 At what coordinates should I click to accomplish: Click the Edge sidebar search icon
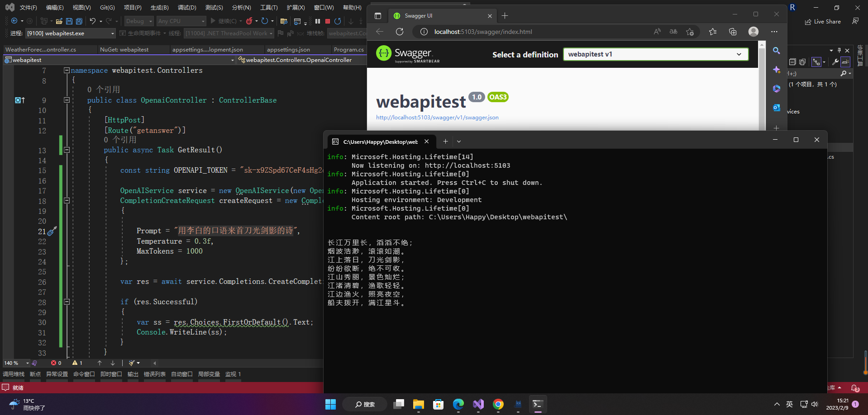777,51
